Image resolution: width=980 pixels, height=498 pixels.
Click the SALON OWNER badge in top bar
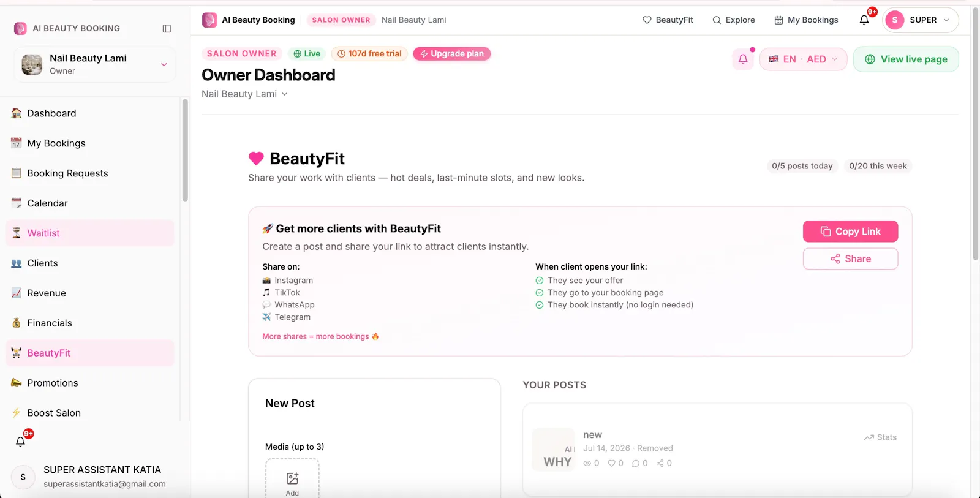click(341, 20)
